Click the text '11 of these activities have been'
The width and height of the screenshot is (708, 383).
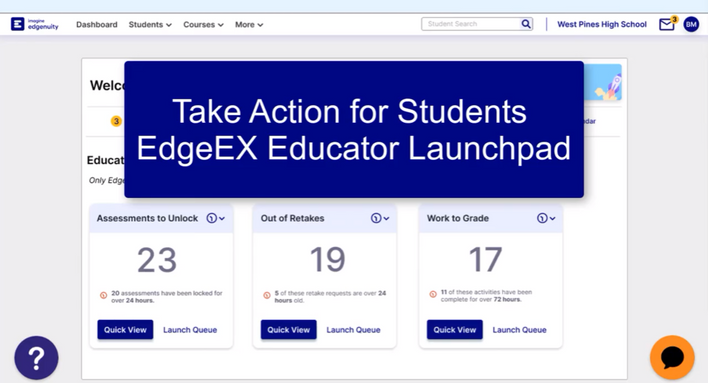pyautogui.click(x=486, y=292)
